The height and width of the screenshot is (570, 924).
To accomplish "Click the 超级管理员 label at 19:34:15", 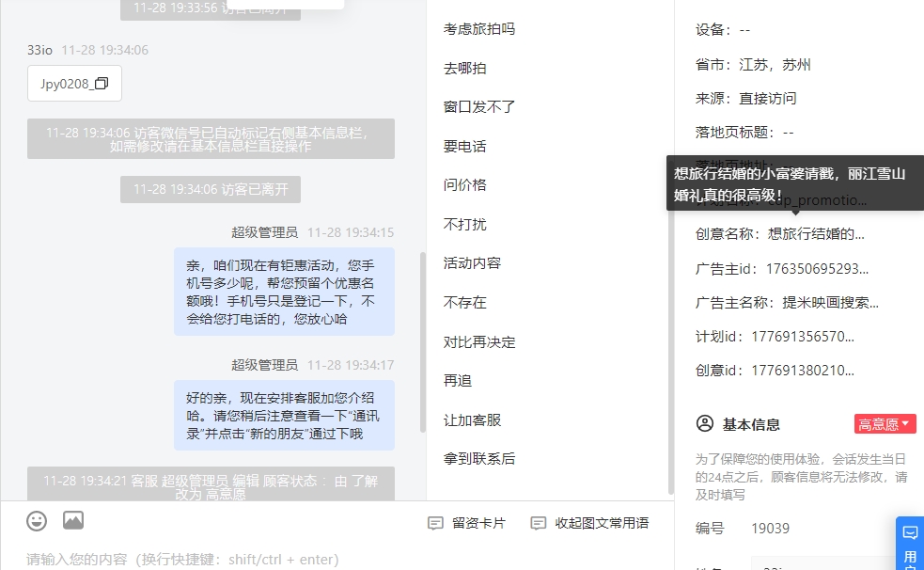I will pos(264,233).
